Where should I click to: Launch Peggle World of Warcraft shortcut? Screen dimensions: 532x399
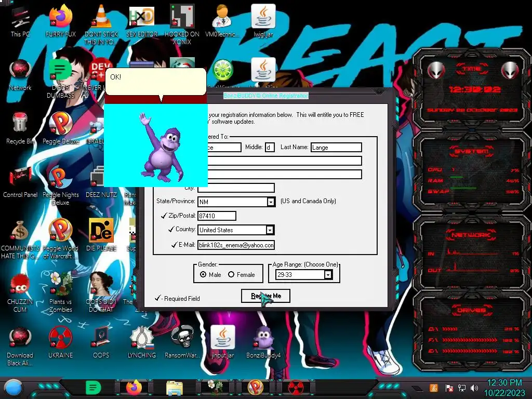click(x=60, y=240)
